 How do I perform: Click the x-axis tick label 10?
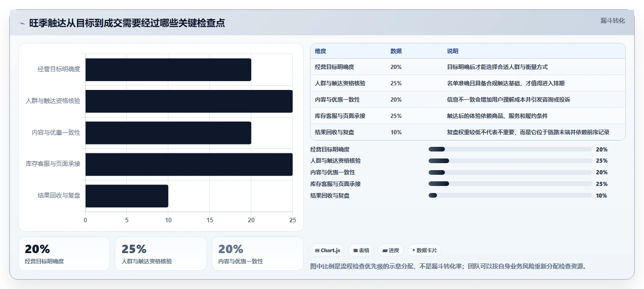(x=168, y=220)
